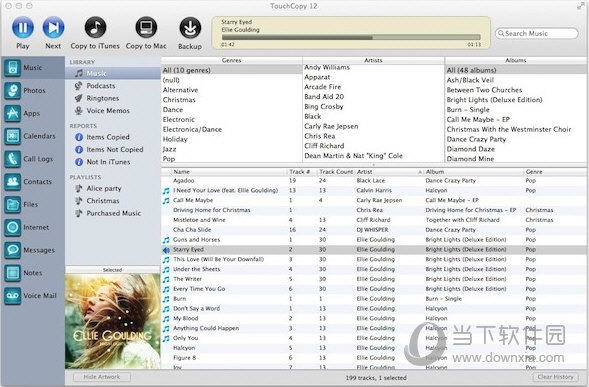Viewport: 589px width, 387px height.
Task: Open the Music section in sidebar
Action: pos(33,68)
